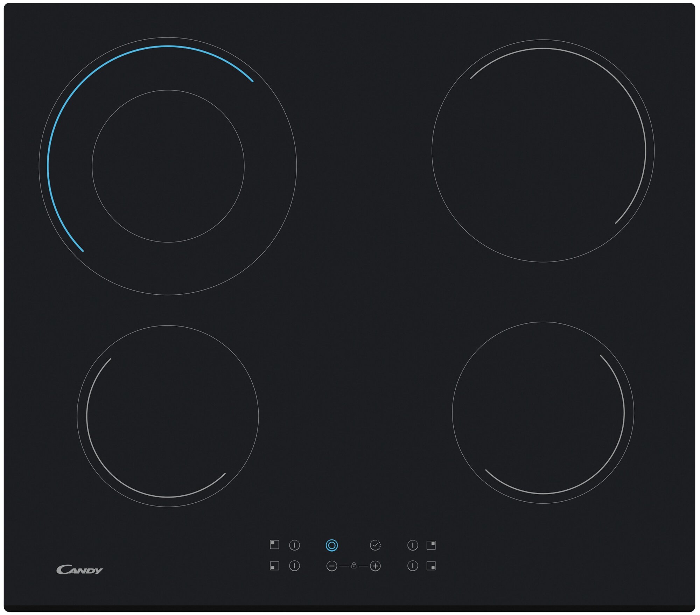Viewport: 700px width, 615px height.
Task: Select the bottom-left zone indicator square
Action: tap(275, 566)
